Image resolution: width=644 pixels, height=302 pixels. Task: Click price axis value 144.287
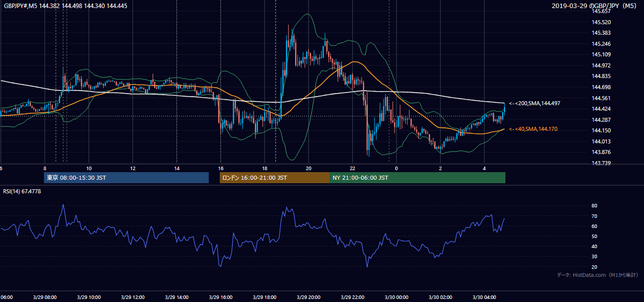[601, 120]
